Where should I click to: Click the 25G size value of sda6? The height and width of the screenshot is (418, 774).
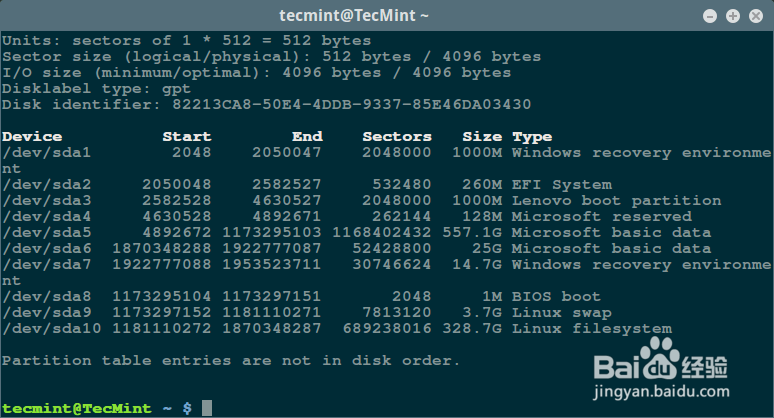tap(487, 248)
